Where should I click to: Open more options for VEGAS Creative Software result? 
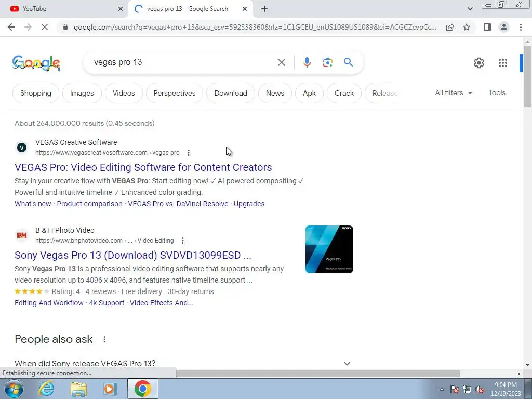click(x=188, y=153)
